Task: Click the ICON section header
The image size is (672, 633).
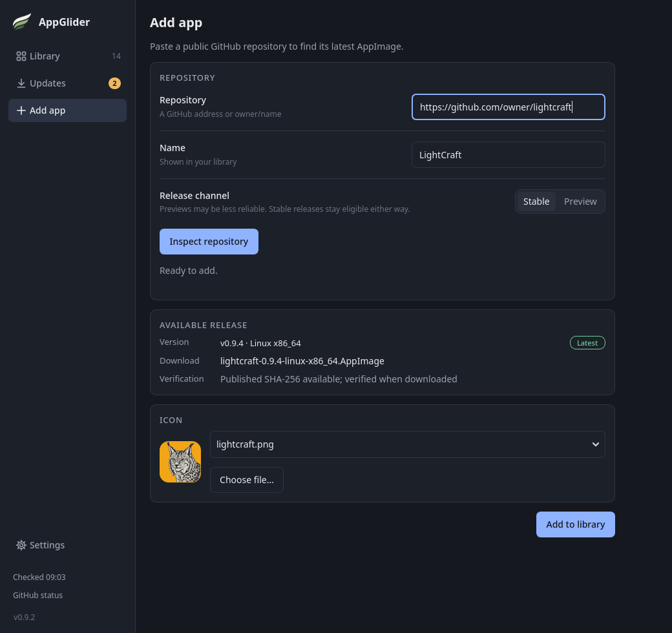Action: point(171,420)
